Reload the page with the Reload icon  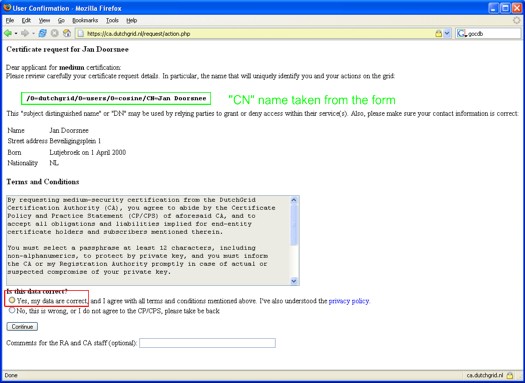[43, 33]
